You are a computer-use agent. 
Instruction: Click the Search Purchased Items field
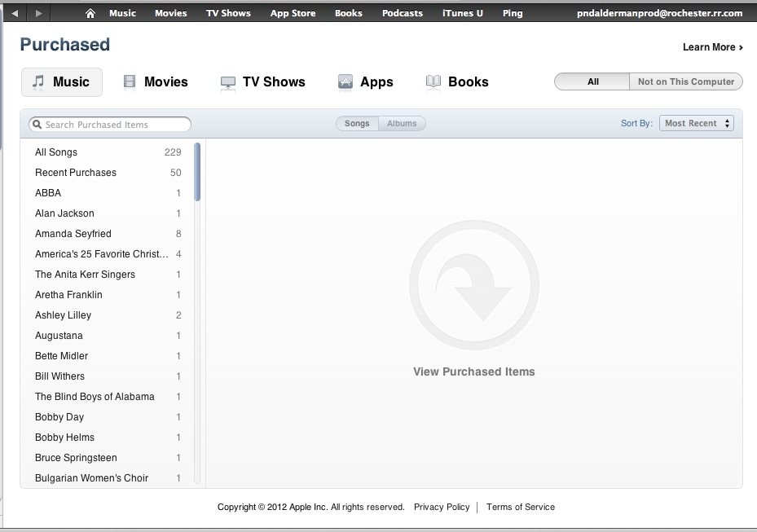tap(110, 125)
